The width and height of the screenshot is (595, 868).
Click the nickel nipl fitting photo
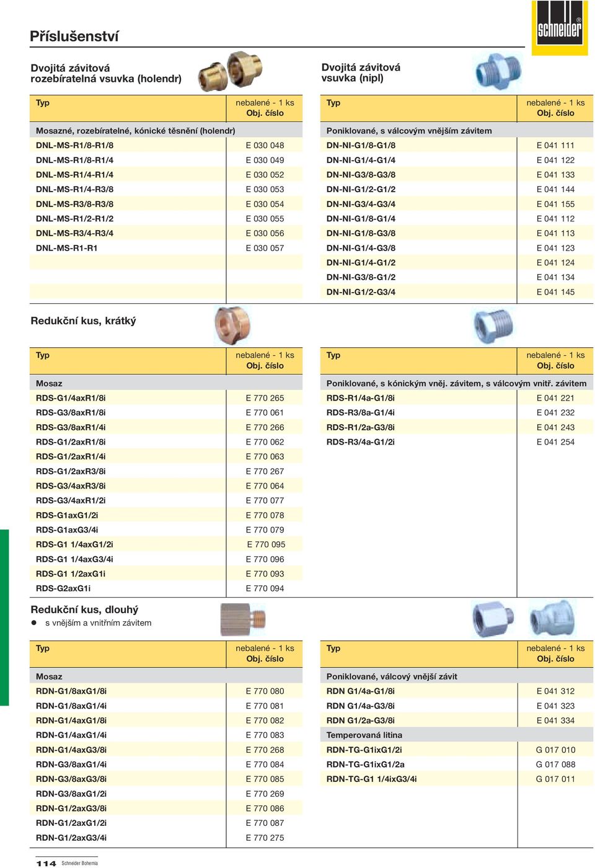point(498,71)
